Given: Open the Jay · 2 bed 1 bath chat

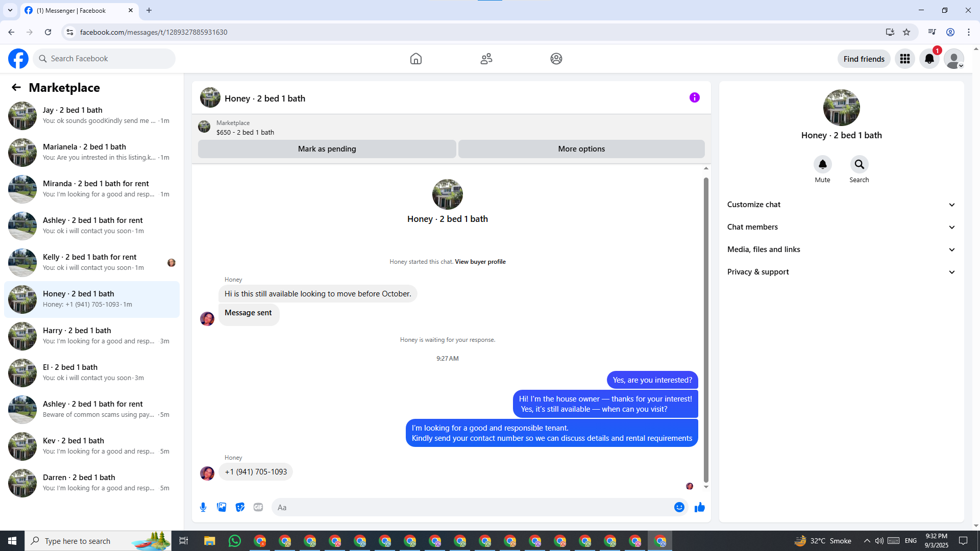Looking at the screenshot, I should [x=92, y=115].
